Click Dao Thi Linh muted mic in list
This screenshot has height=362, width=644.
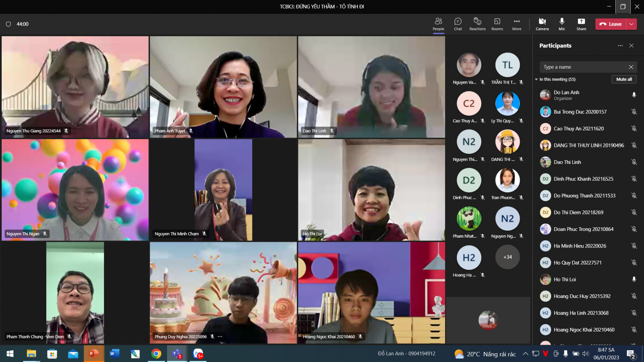click(634, 162)
